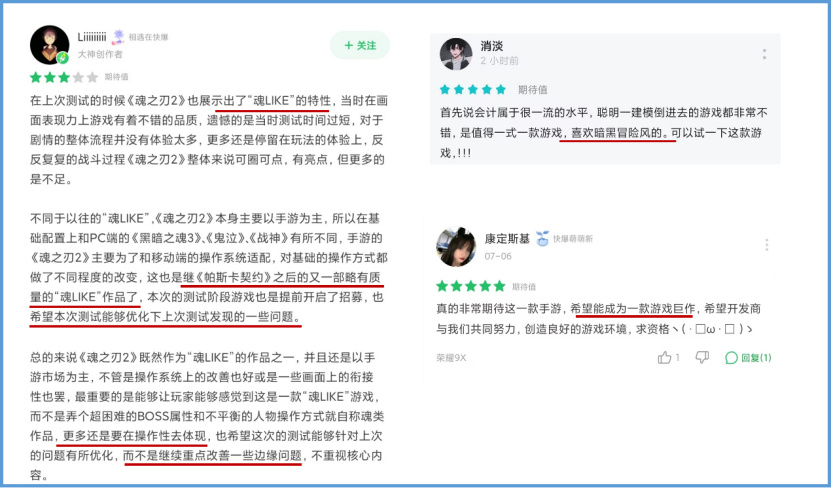Click the green 关注 follow button

tap(360, 46)
